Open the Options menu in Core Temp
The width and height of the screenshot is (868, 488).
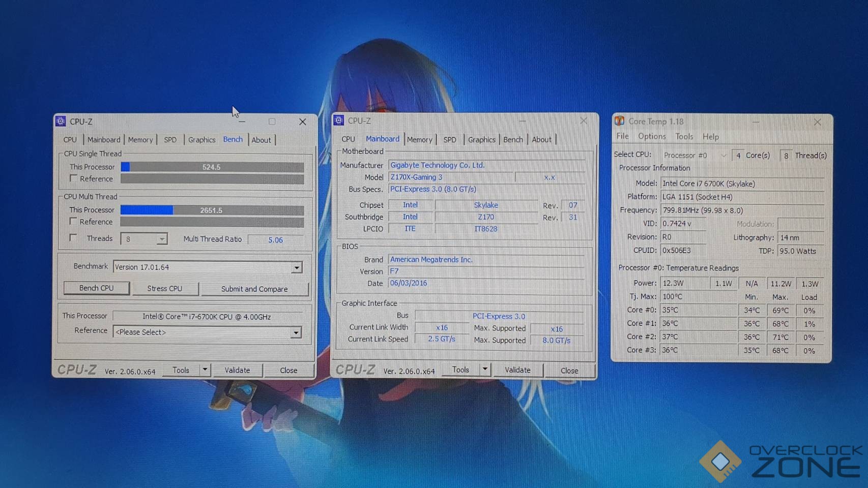point(652,136)
